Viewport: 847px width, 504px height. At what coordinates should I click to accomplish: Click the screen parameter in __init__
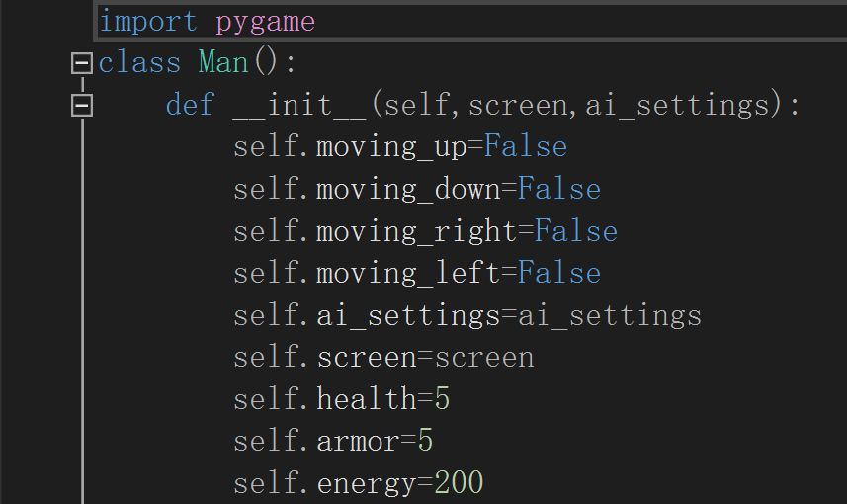click(x=517, y=105)
